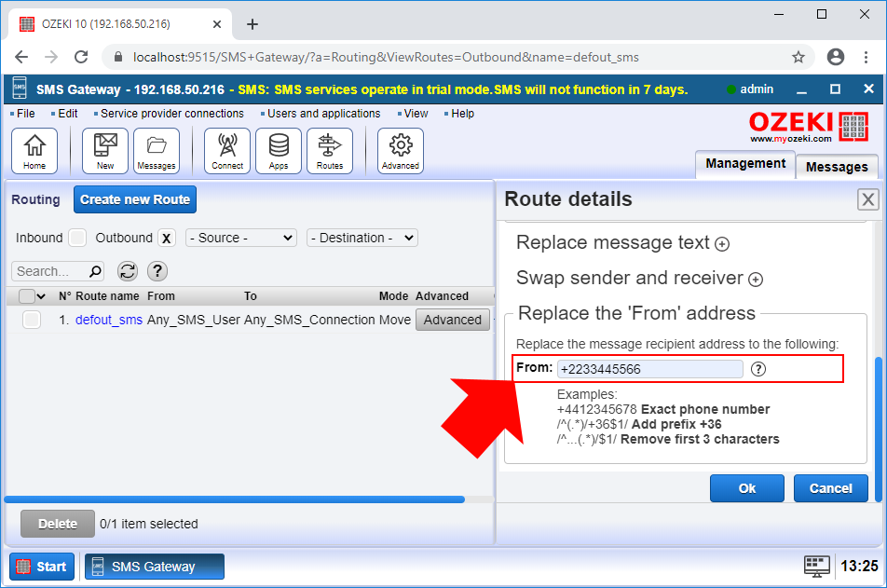This screenshot has width=887, height=588.
Task: Click SMS Gateway taskbar button
Action: tap(155, 567)
